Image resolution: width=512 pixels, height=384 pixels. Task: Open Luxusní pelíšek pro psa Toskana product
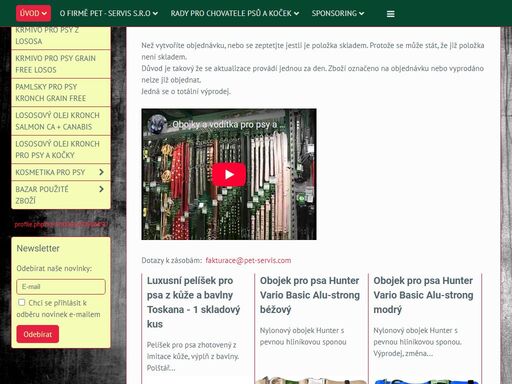[193, 302]
